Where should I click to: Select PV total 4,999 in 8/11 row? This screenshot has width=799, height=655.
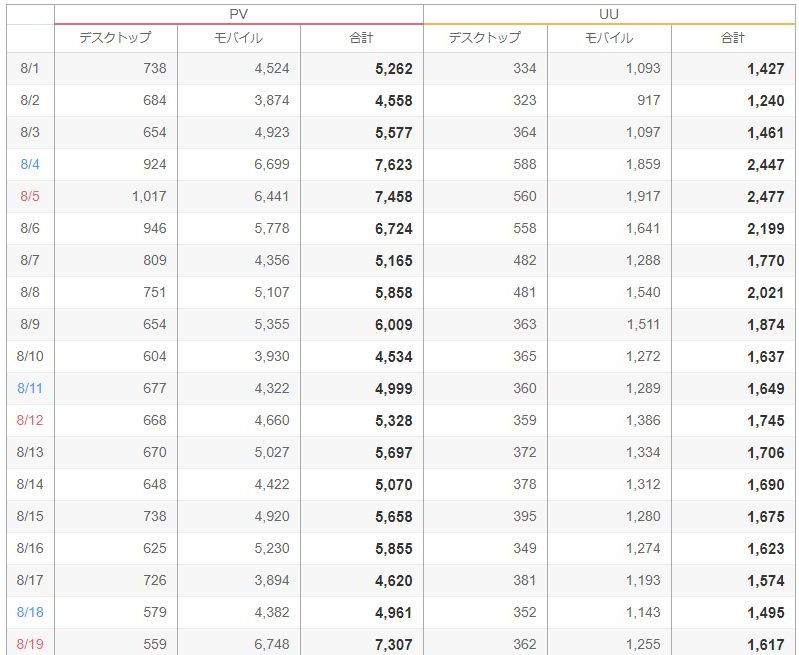point(393,389)
